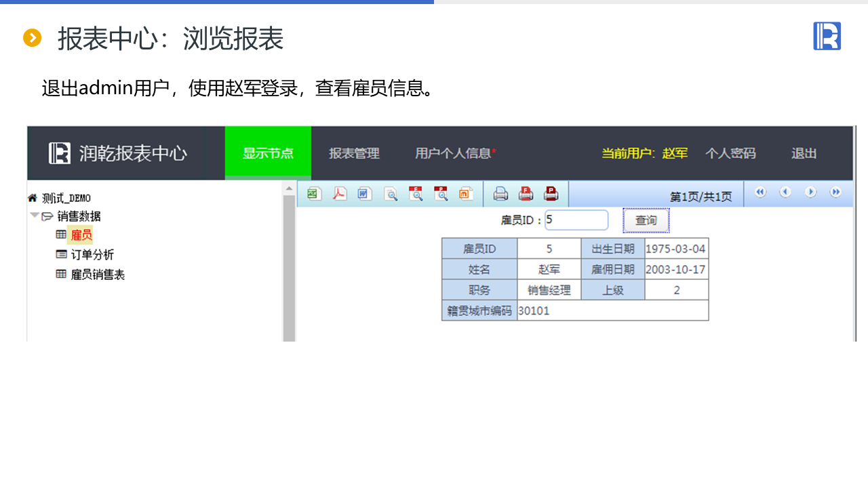The image size is (868, 488).
Task: Click the 查询 button
Action: click(646, 220)
